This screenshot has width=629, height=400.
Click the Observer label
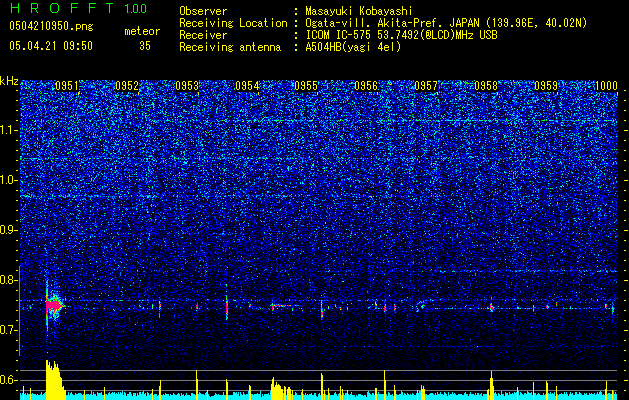[x=203, y=11]
